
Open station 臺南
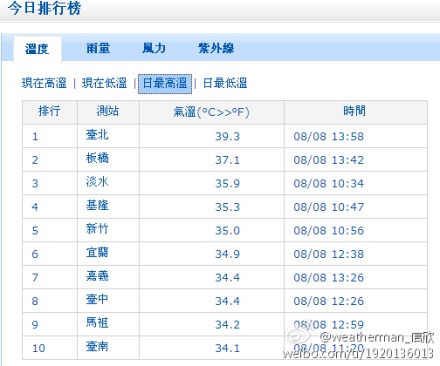click(97, 347)
